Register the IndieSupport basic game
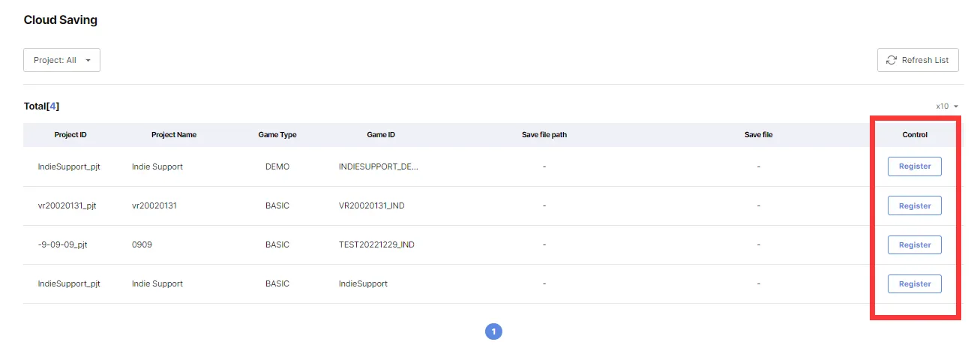The height and width of the screenshot is (363, 980). pos(914,283)
